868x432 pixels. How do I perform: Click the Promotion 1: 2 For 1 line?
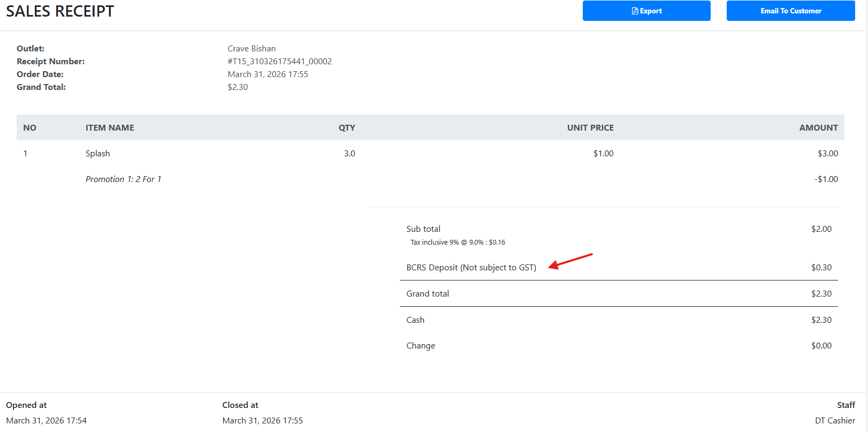(123, 179)
